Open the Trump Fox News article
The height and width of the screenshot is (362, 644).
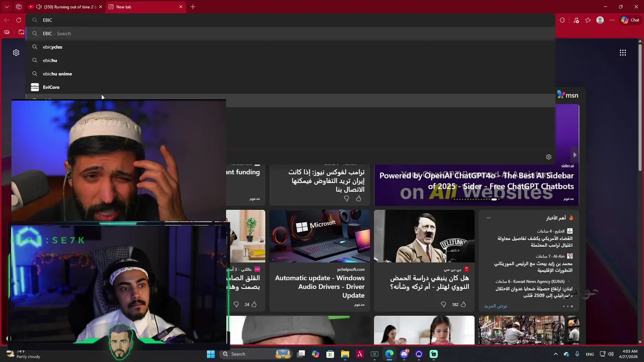click(327, 180)
